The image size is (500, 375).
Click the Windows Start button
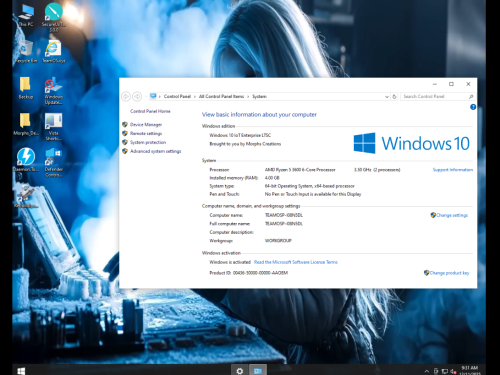point(21,371)
